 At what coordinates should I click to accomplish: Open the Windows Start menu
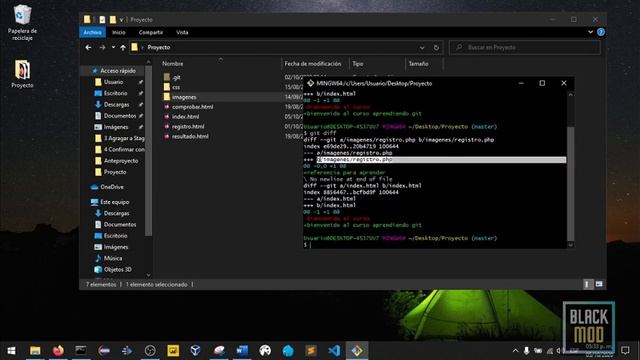coord(11,351)
